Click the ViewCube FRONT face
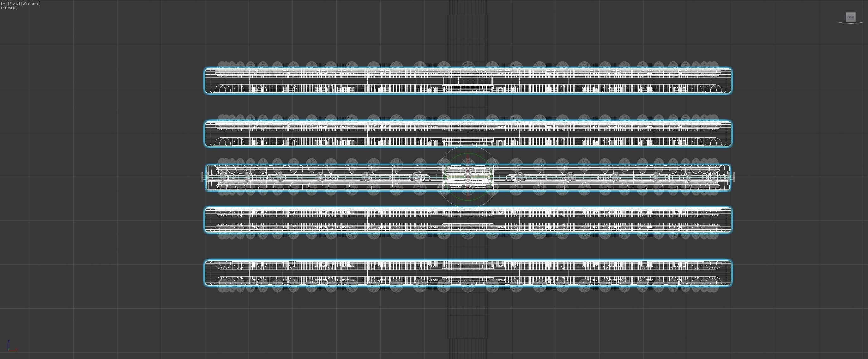Image resolution: width=868 pixels, height=359 pixels. (851, 17)
